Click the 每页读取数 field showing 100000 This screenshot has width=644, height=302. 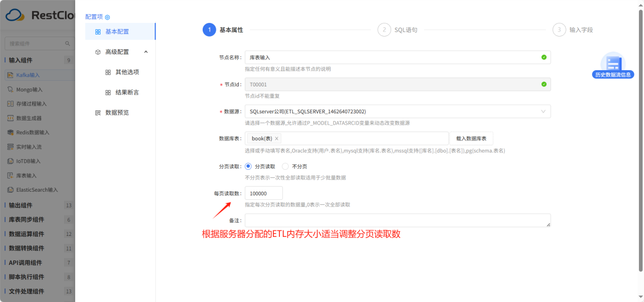coord(264,193)
